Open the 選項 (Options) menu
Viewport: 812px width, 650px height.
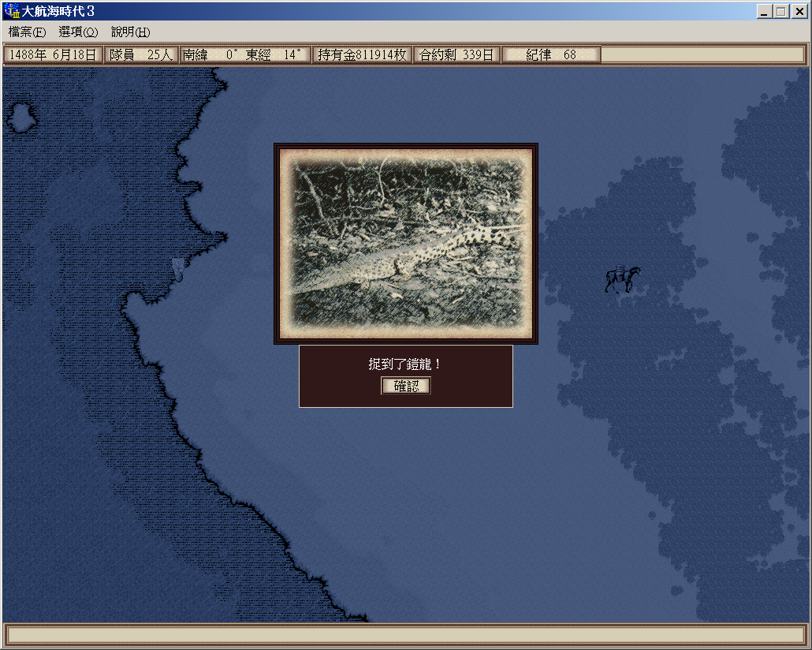78,32
